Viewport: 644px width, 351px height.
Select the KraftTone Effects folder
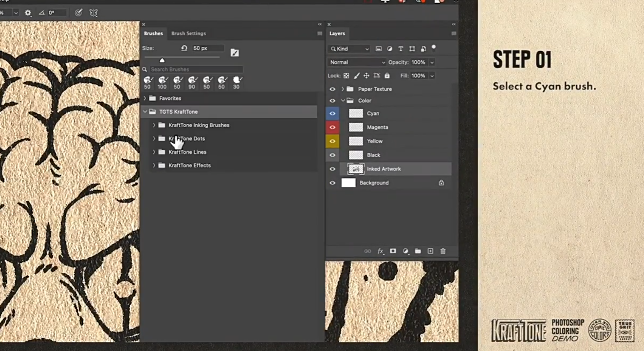(x=189, y=165)
